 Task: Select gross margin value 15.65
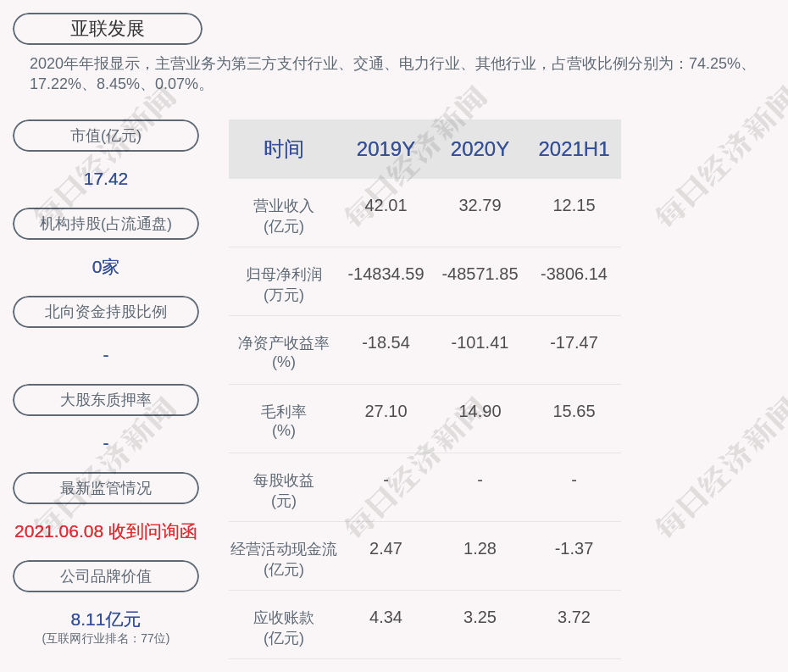pyautogui.click(x=574, y=411)
